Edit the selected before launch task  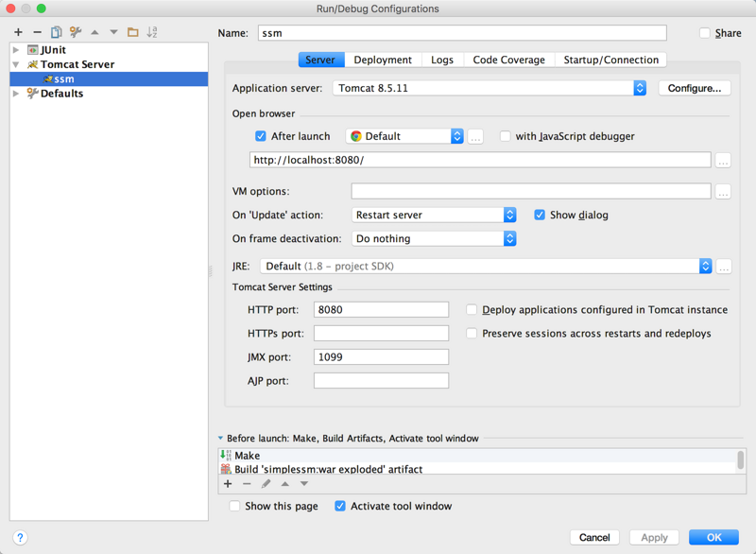pyautogui.click(x=266, y=484)
